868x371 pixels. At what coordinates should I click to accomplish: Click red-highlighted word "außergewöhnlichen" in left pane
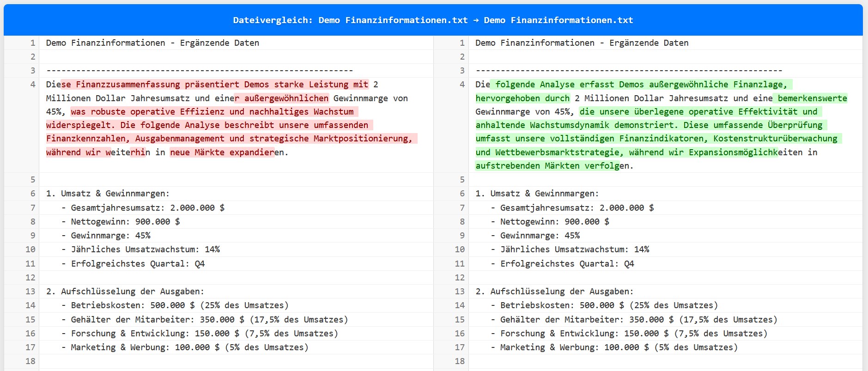(x=286, y=98)
